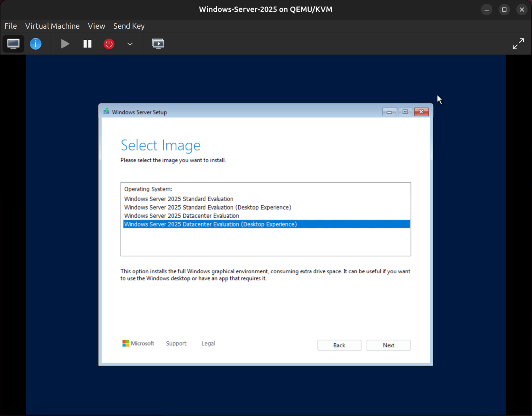
Task: Click the Next button
Action: coord(388,345)
